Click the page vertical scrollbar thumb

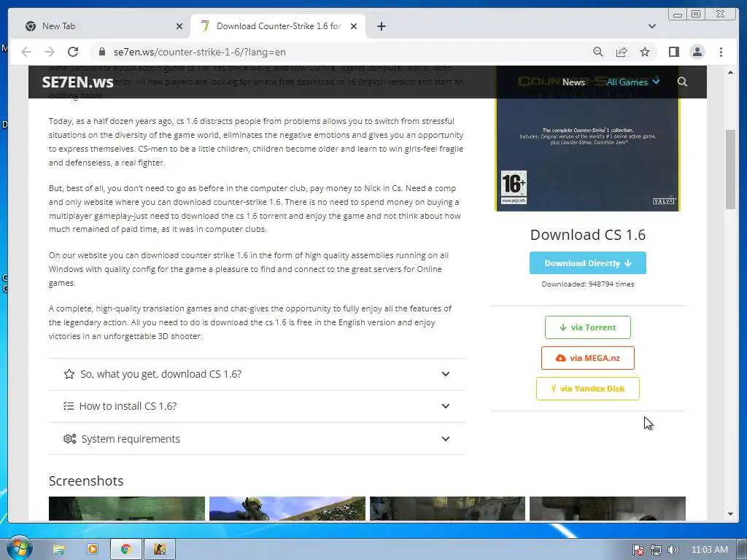(x=730, y=169)
